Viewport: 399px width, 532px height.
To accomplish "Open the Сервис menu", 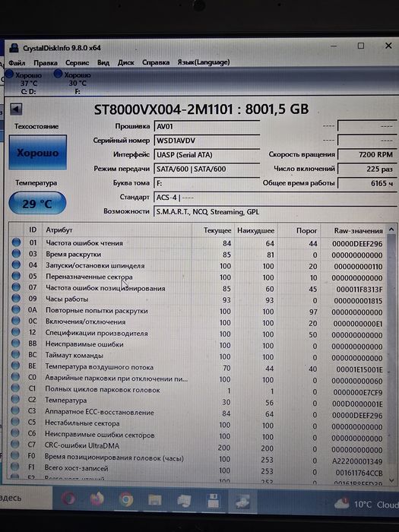I will [77, 63].
